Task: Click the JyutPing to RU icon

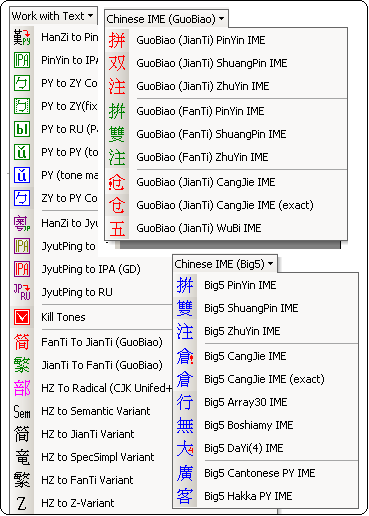Action: coord(22,292)
